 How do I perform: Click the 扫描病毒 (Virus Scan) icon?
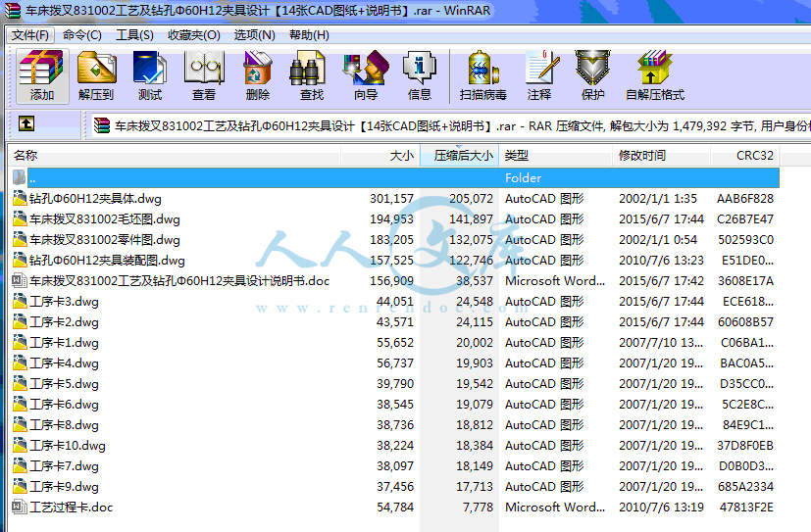pyautogui.click(x=483, y=75)
